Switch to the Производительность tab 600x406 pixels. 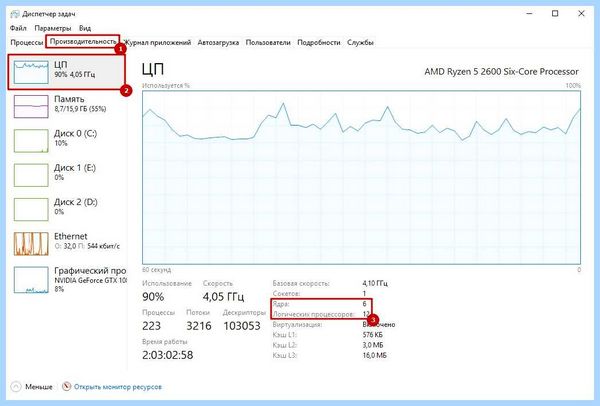(83, 41)
